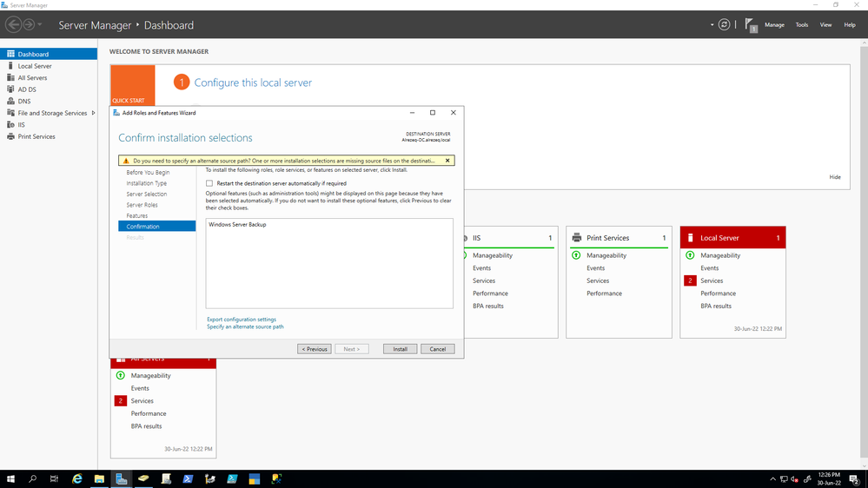Open the dropdown arrow beside the refresh button
Viewport: 868px width, 488px height.
click(x=712, y=25)
